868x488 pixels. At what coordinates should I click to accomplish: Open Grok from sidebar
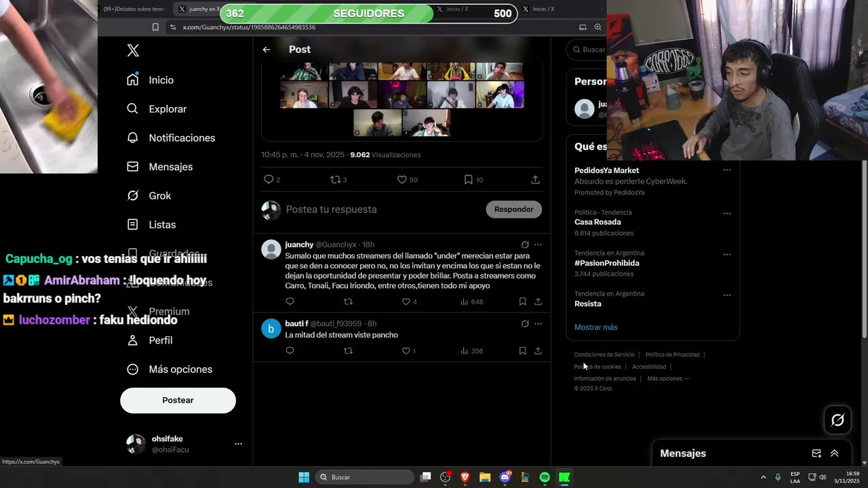click(149, 195)
